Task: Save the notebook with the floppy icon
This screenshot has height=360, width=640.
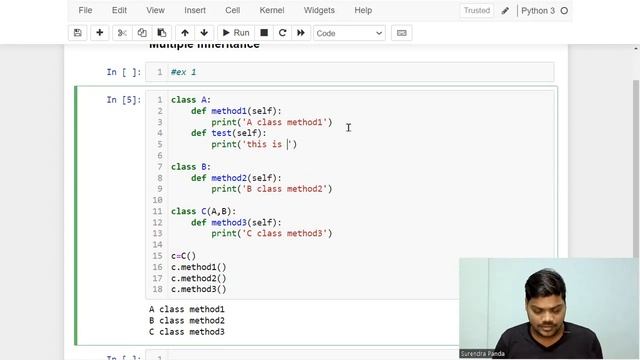Action: (x=78, y=33)
